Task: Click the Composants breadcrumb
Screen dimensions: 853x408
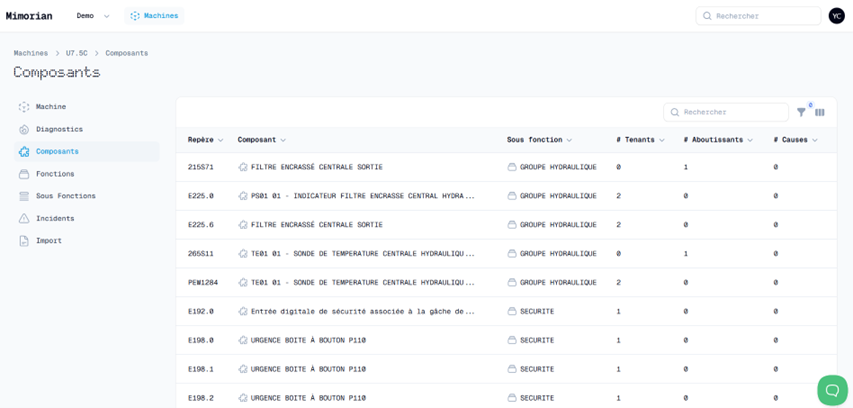Action: coord(127,53)
